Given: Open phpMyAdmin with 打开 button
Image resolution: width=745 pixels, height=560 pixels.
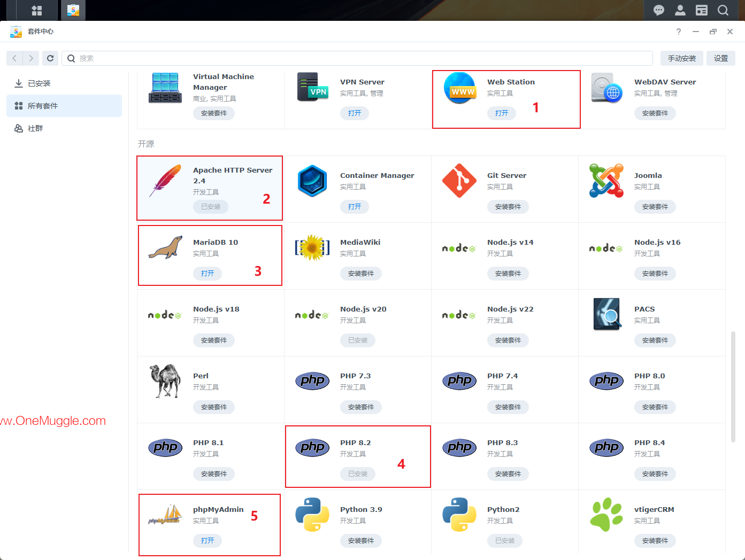Looking at the screenshot, I should point(208,541).
